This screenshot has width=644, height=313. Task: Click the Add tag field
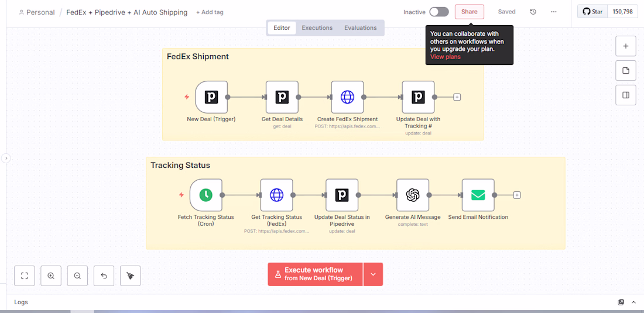click(x=210, y=12)
